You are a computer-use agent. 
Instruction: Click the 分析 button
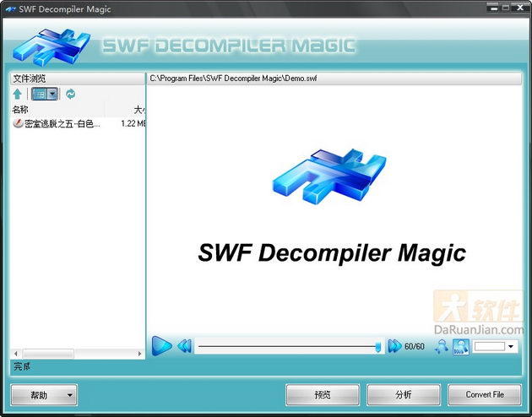[x=403, y=394]
